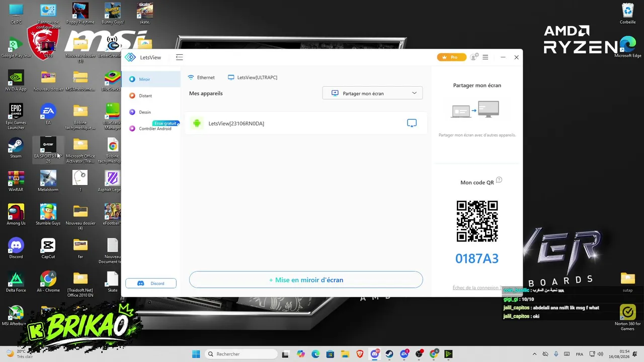Image resolution: width=644 pixels, height=362 pixels.
Task: Open Nouveau dossier (4) folder
Action: click(80, 217)
